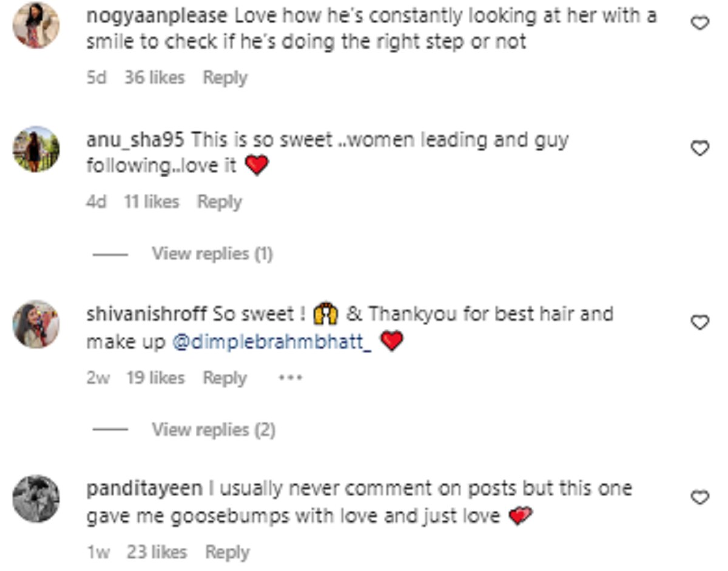Like shivanishroff's comment with heart icon
Screen dimensions: 728x571
coord(701,324)
